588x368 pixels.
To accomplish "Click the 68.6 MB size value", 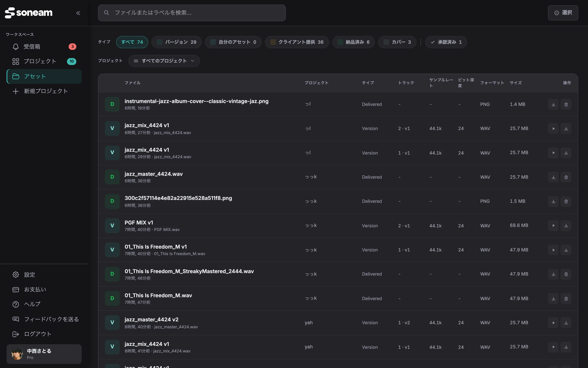I will 519,225.
